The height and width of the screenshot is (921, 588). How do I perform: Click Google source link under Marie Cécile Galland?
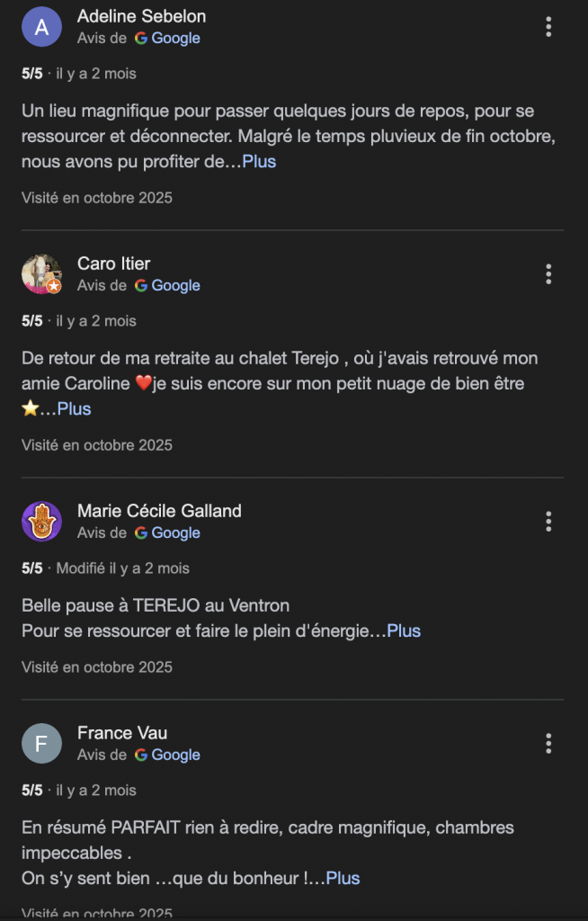point(167,532)
